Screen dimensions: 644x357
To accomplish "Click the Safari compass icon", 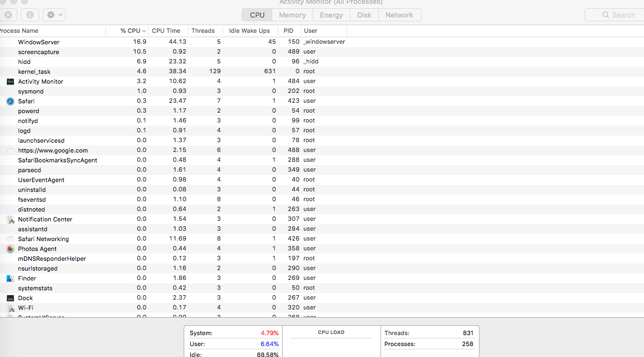I will [x=10, y=101].
